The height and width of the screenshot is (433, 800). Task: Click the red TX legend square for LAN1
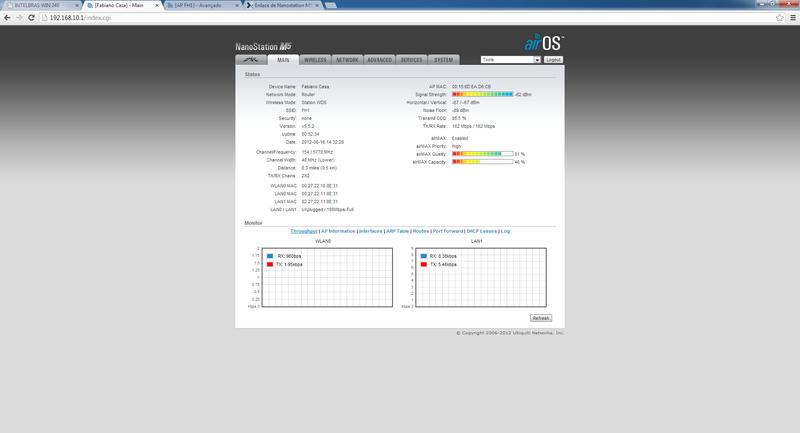pos(423,264)
